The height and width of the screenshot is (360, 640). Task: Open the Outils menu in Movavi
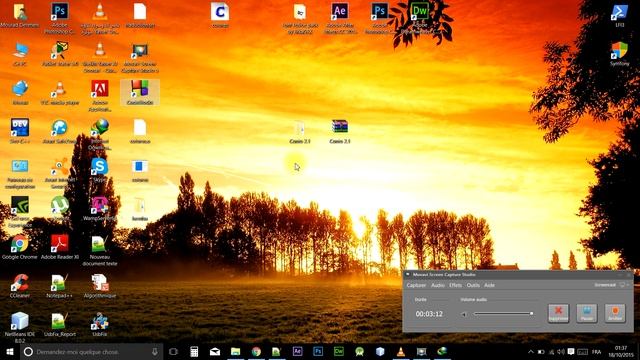coord(473,285)
